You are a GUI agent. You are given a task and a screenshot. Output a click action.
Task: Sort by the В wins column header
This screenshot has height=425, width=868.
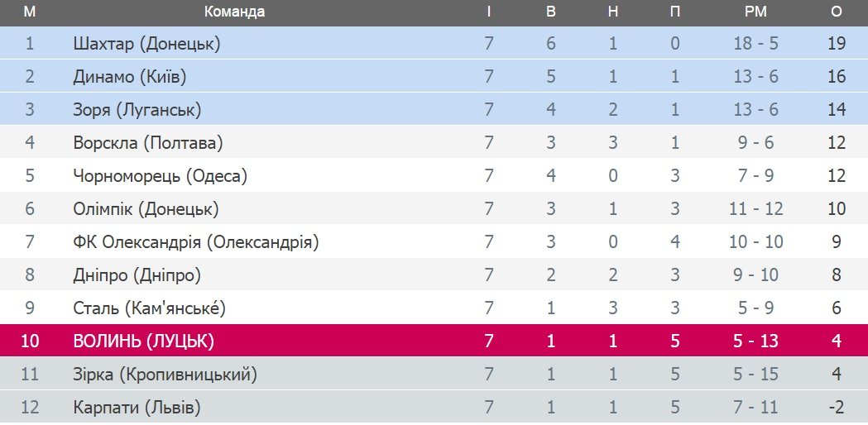[551, 12]
